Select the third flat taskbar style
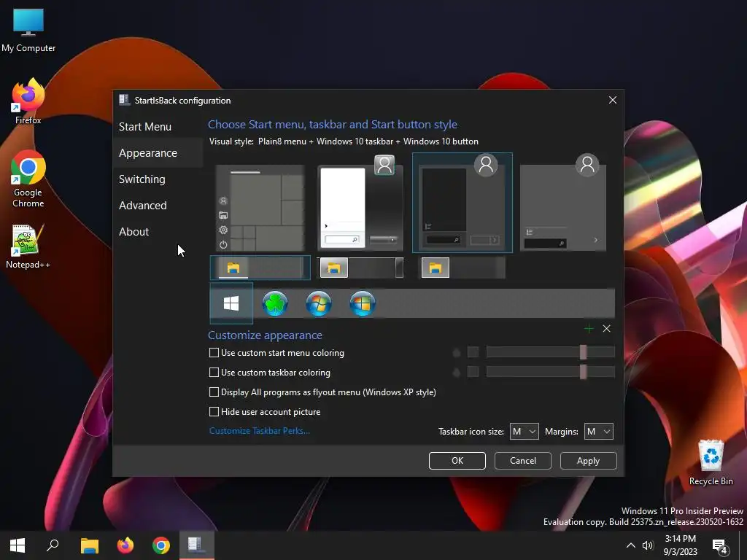747x560 pixels. pos(462,268)
